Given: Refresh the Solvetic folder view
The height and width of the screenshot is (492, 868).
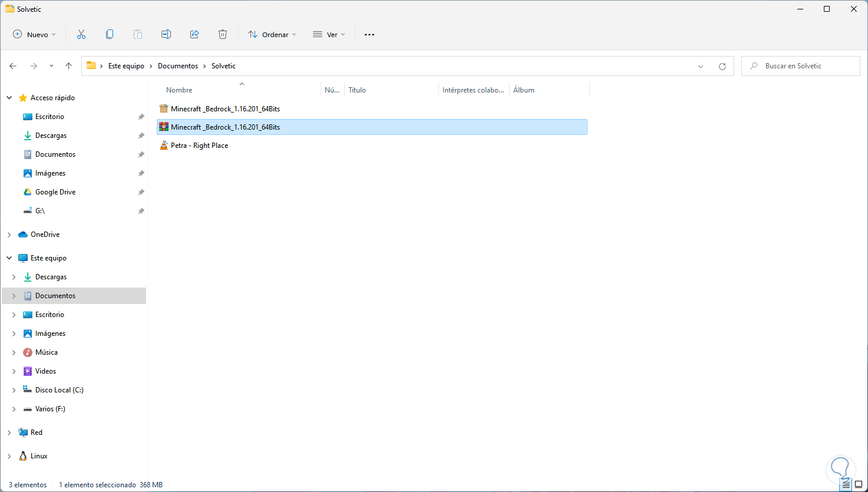Looking at the screenshot, I should pos(722,67).
